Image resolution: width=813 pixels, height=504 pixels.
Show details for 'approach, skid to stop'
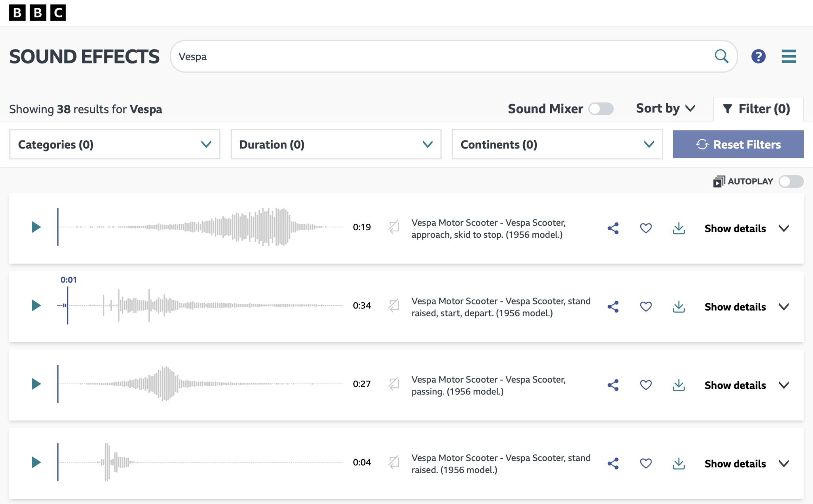tap(747, 229)
